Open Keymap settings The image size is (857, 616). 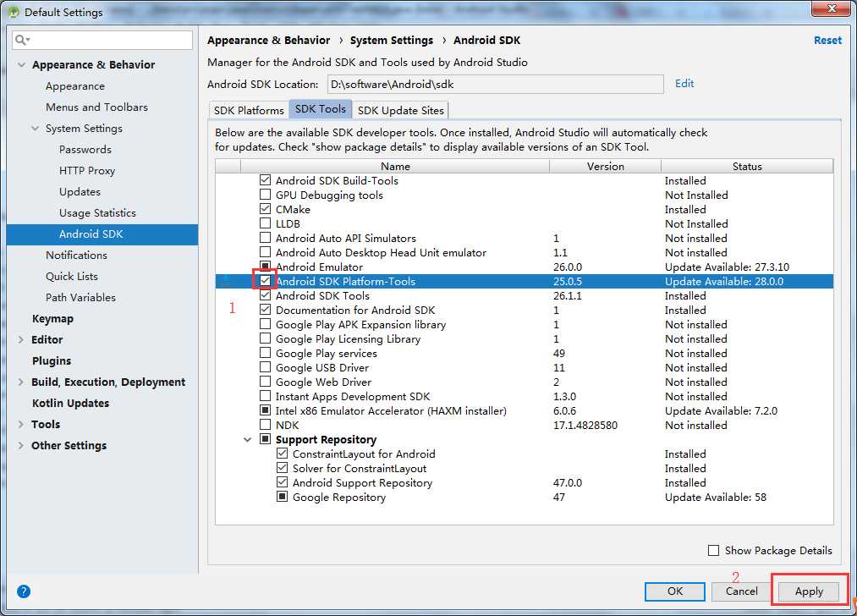pyautogui.click(x=52, y=319)
